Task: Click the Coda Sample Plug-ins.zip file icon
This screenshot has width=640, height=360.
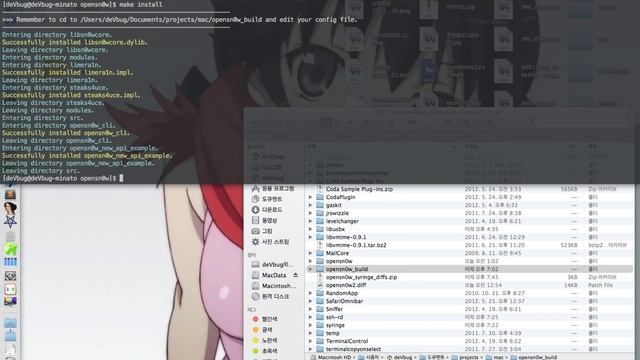Action: [x=320, y=189]
